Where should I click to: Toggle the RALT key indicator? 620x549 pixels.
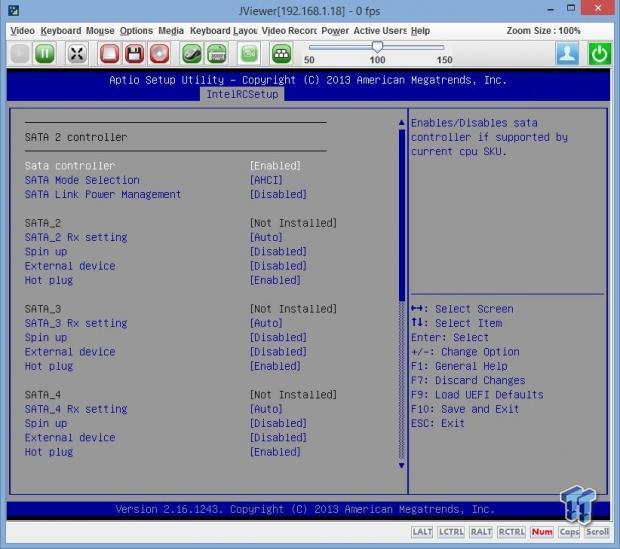point(481,532)
